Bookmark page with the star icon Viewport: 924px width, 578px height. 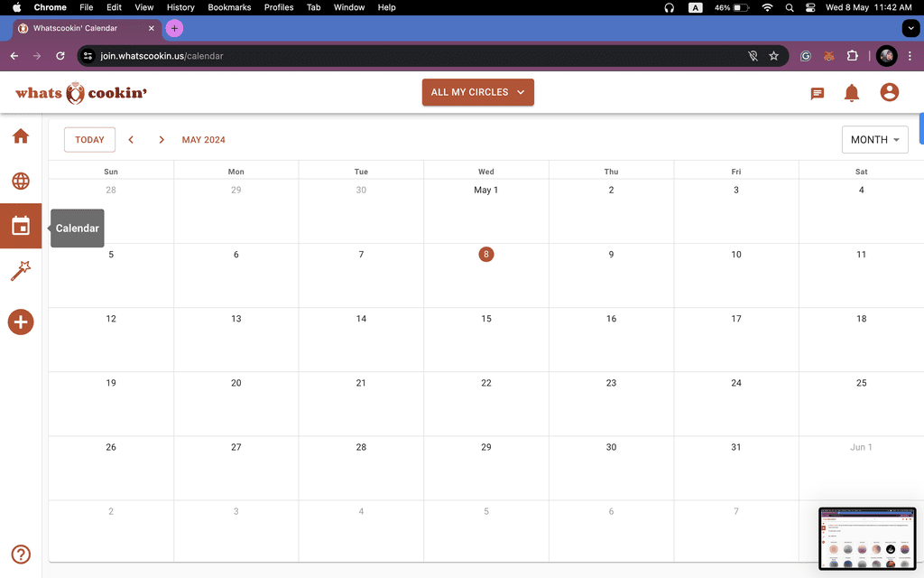(x=773, y=56)
